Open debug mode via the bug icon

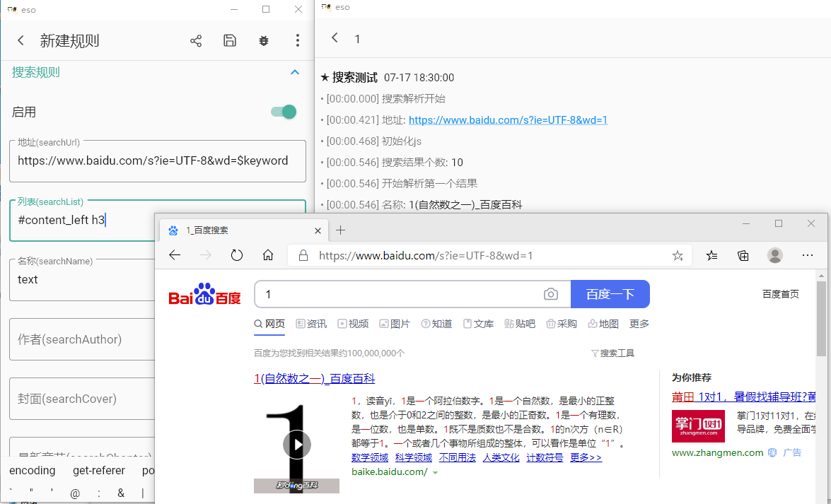coord(263,40)
